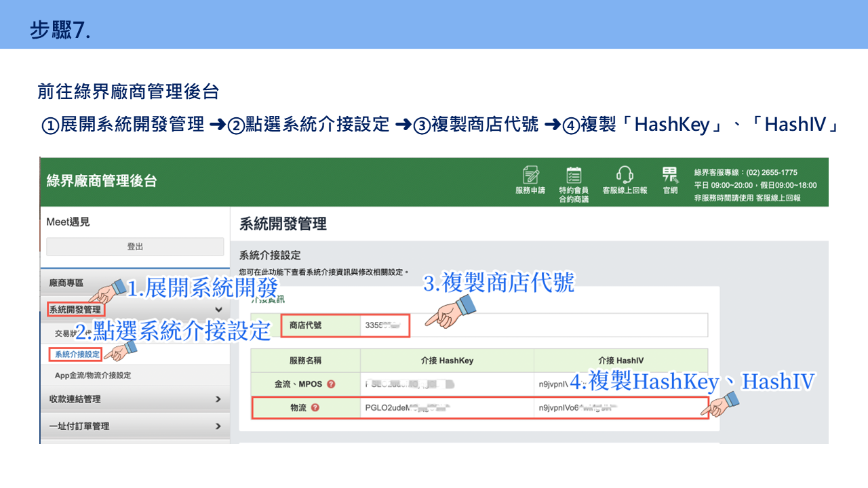Click the 特約會員合約商議 header icon
This screenshot has width=868, height=488.
coord(574,184)
